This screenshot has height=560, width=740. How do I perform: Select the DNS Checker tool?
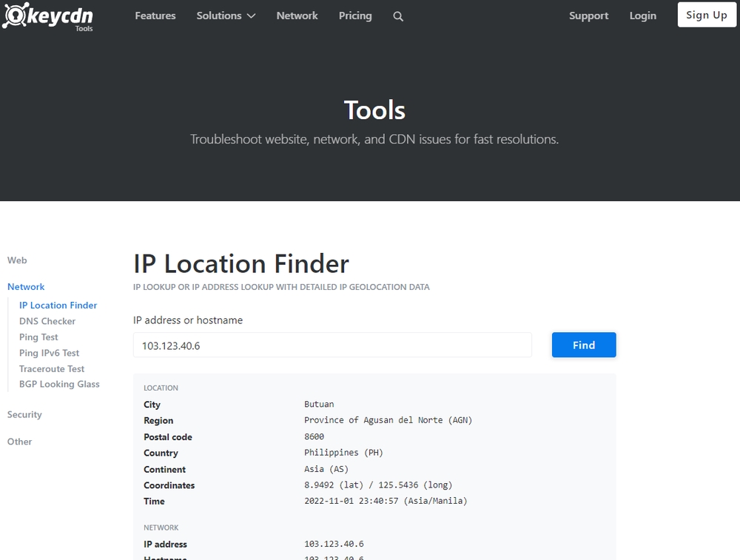tap(47, 320)
